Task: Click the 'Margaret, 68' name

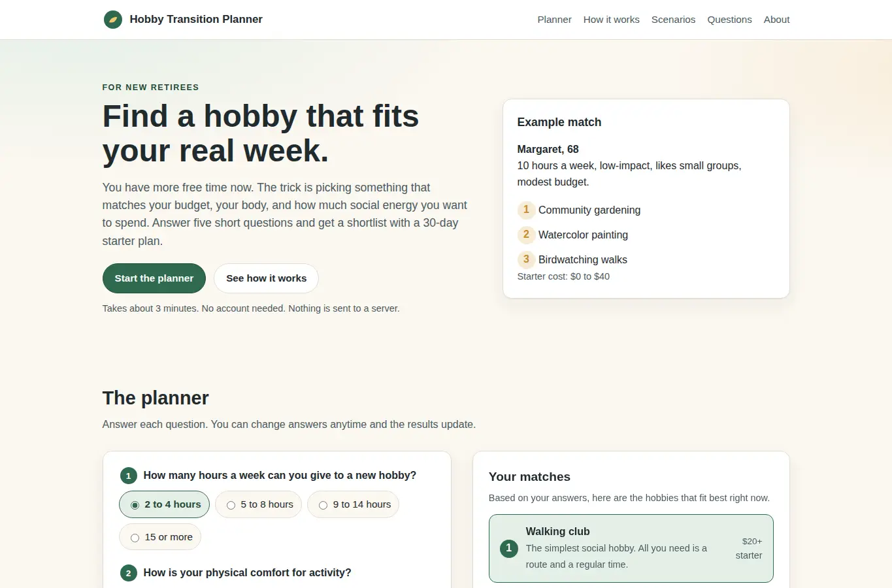Action: coord(548,149)
